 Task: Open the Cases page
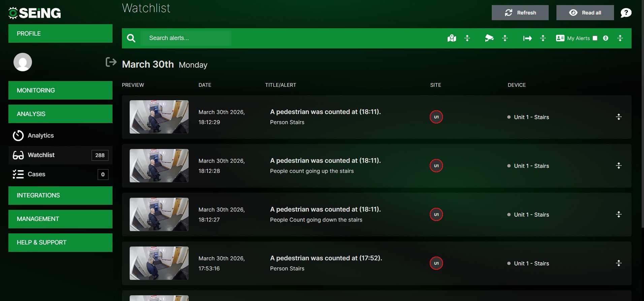click(60, 174)
